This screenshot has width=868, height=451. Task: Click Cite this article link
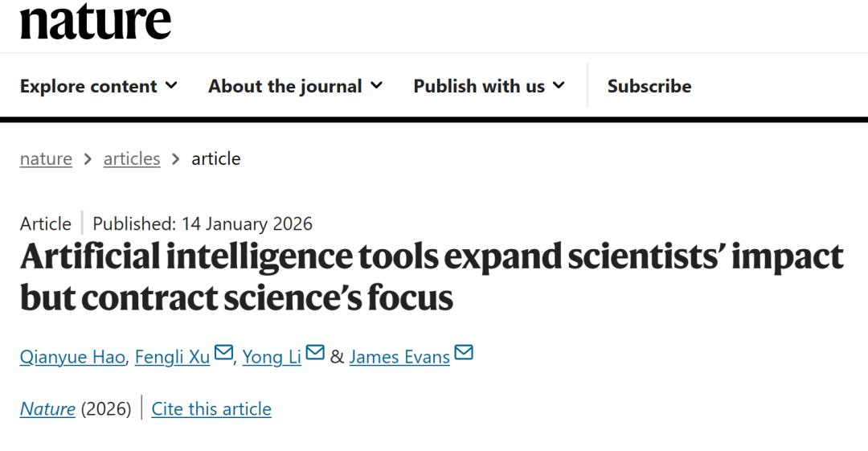point(211,408)
